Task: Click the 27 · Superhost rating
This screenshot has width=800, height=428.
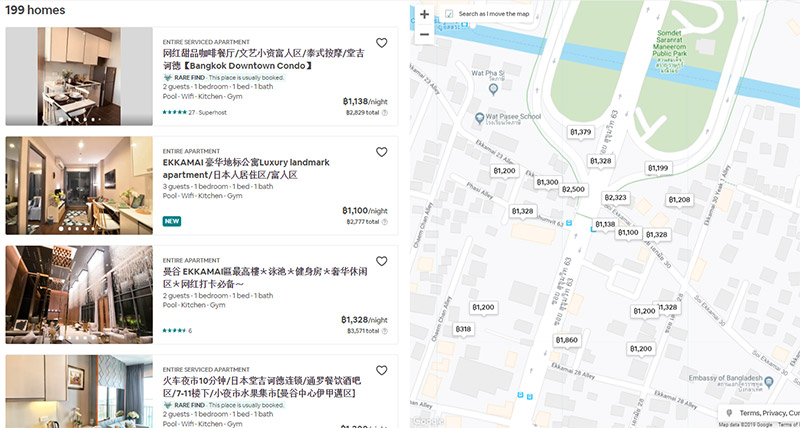Action: [x=195, y=112]
